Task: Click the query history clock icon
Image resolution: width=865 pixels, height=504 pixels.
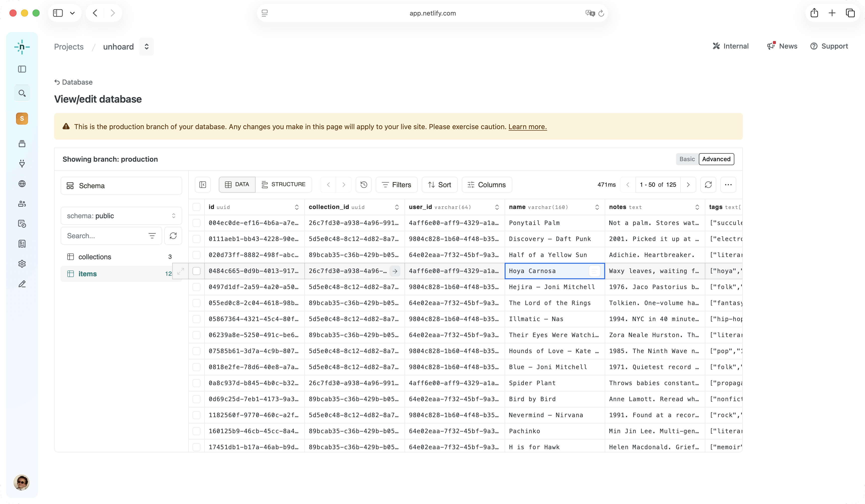Action: (x=364, y=185)
